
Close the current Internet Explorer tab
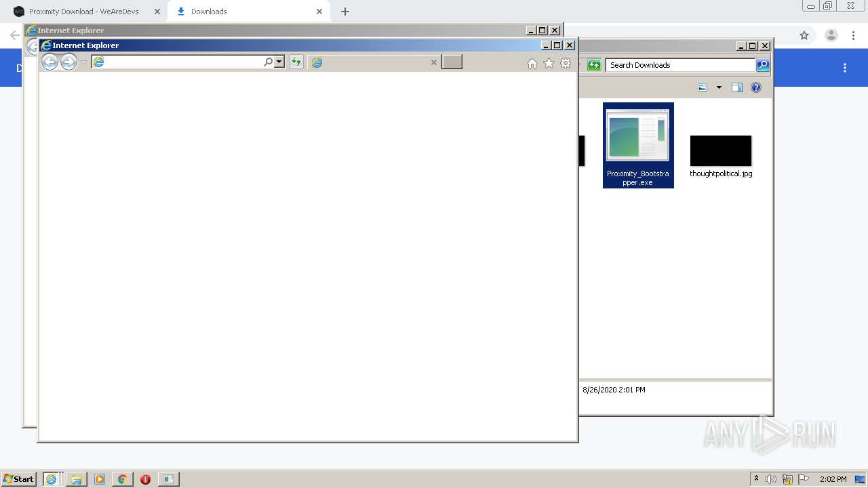(x=434, y=62)
